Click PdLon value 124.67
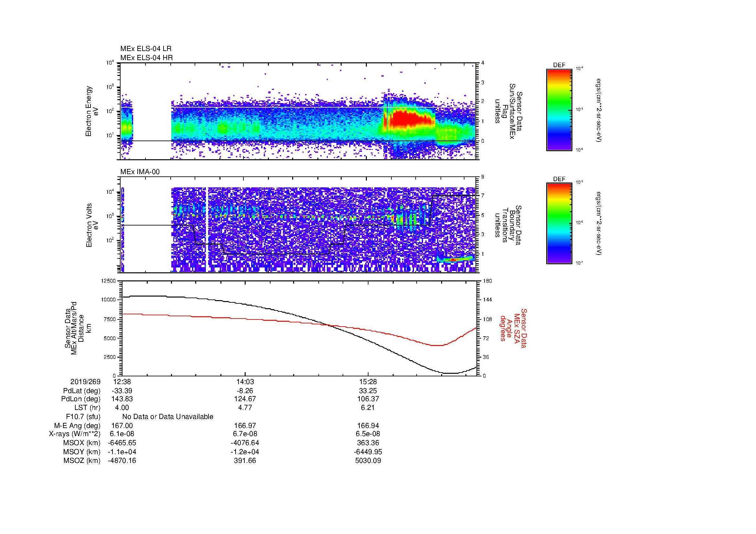Viewport: 756px width, 534px height. tap(245, 399)
